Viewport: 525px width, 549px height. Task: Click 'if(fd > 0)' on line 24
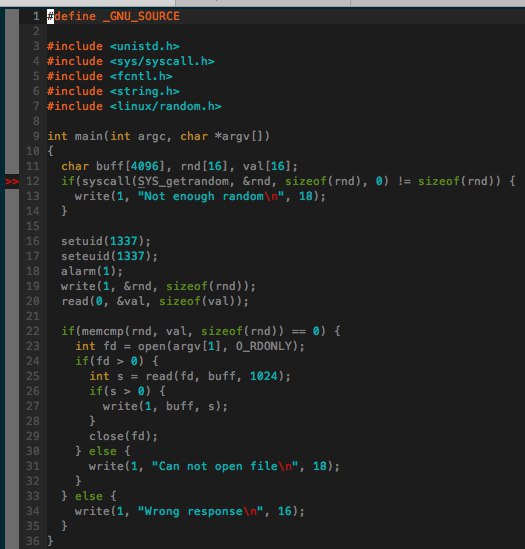click(x=109, y=361)
